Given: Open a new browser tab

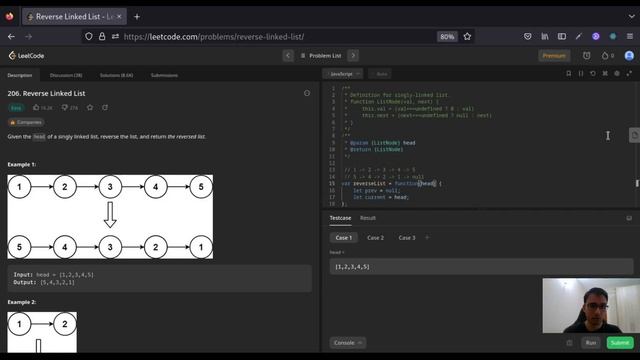Looking at the screenshot, I should click(137, 17).
